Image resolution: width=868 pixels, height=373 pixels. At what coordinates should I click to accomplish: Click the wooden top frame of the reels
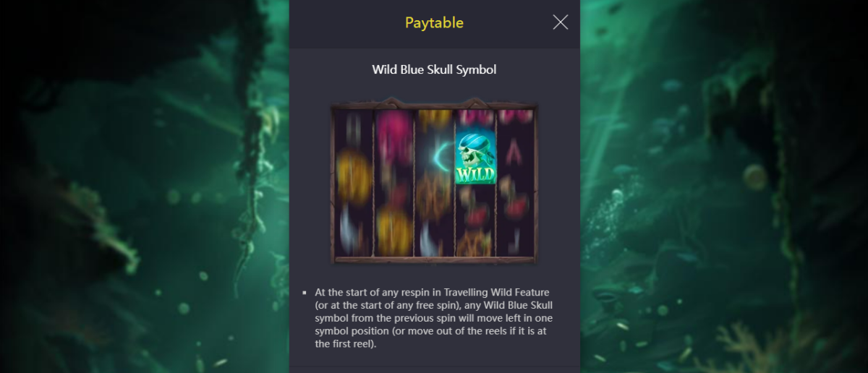[x=434, y=105]
